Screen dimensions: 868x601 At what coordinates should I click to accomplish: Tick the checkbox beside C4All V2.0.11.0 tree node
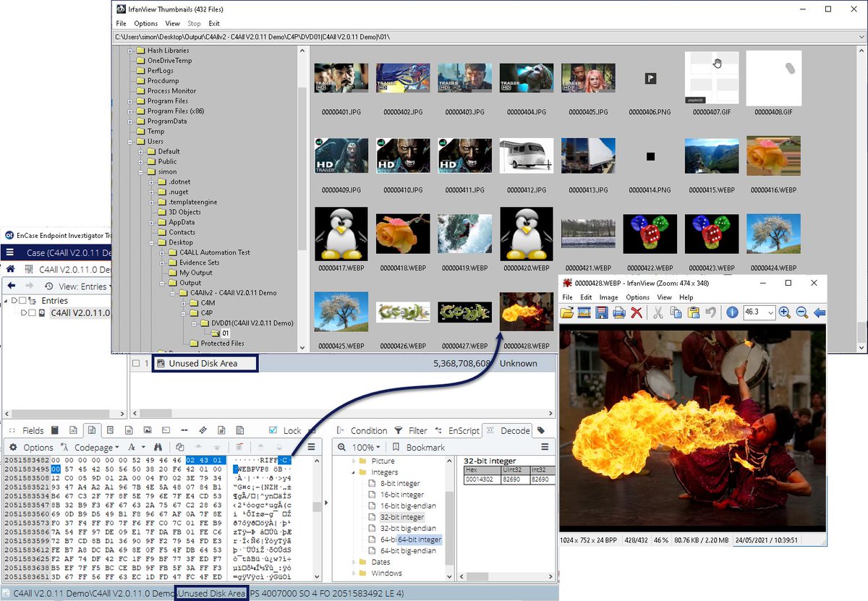coord(32,313)
